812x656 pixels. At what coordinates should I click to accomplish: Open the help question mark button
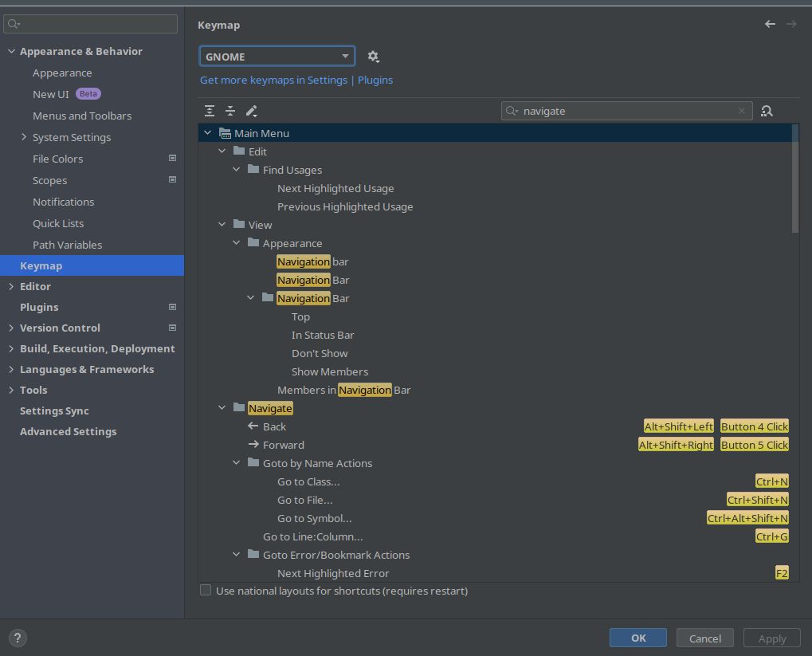coord(18,638)
